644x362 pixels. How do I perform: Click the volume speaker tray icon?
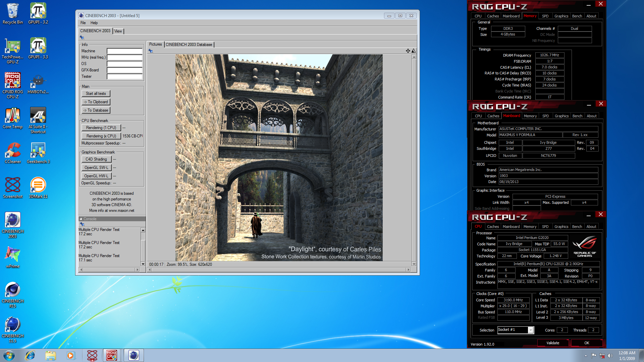point(610,356)
